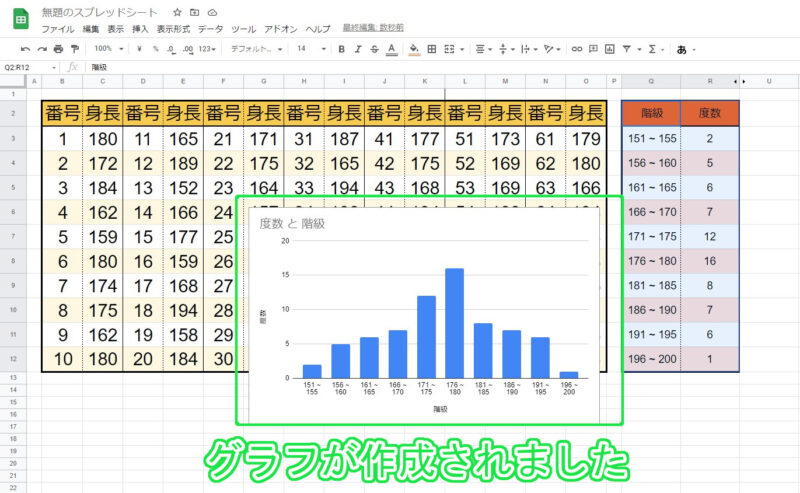Open the データ menu
This screenshot has width=800, height=493.
(210, 29)
